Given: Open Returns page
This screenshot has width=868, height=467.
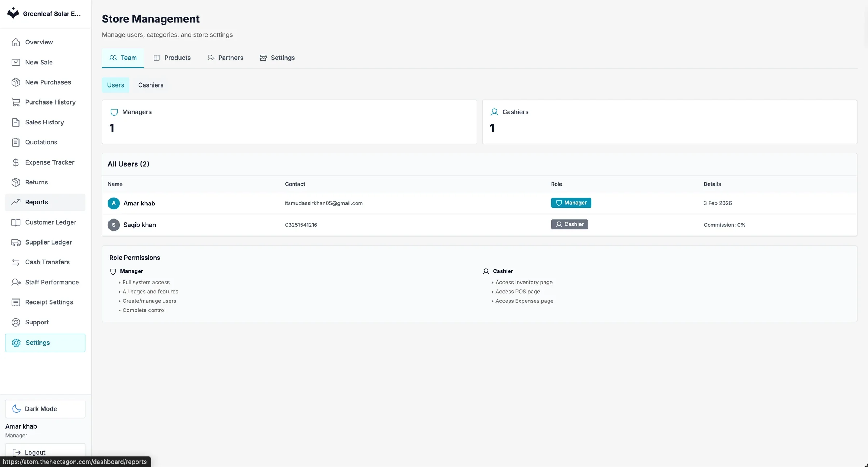Looking at the screenshot, I should 45,182.
